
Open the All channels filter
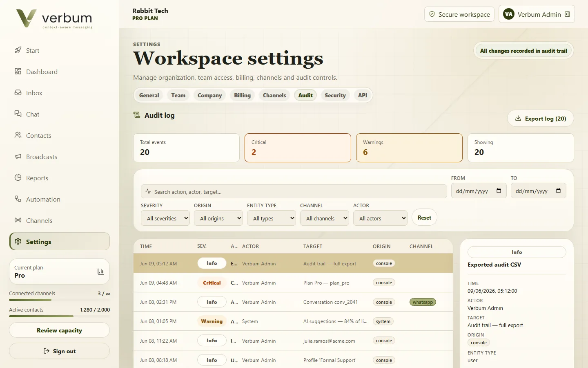(x=325, y=218)
